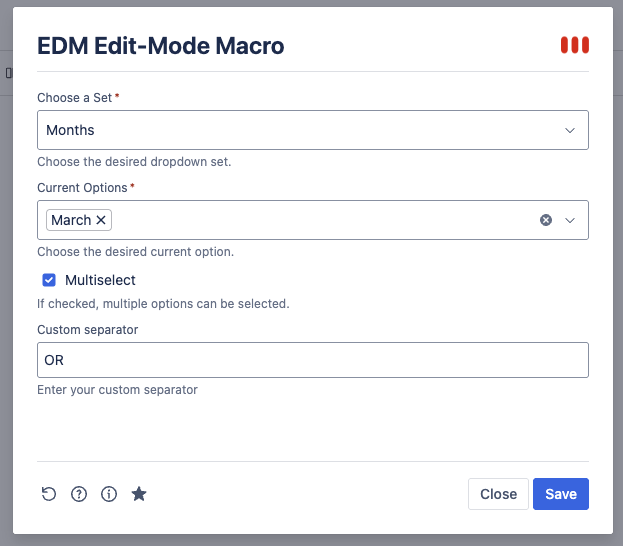The width and height of the screenshot is (623, 546).
Task: Remove the March tag
Action: (101, 220)
